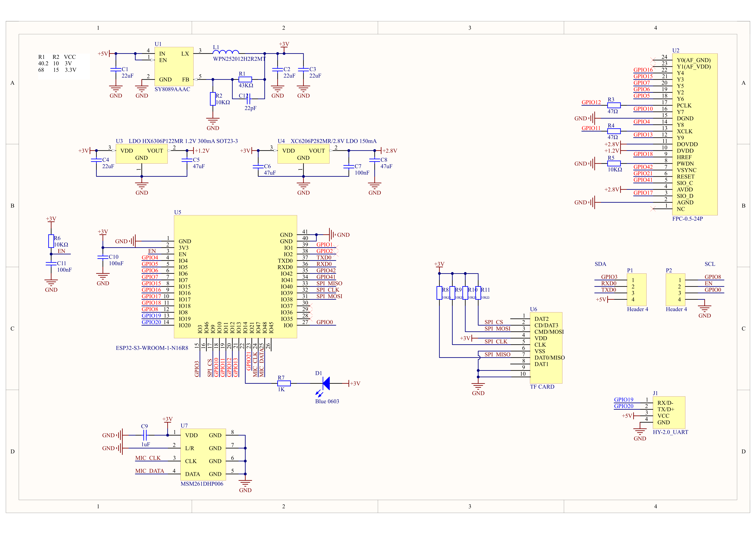This screenshot has width=756, height=534.
Task: Click the MIC_CLK net label at U7
Action: click(148, 458)
